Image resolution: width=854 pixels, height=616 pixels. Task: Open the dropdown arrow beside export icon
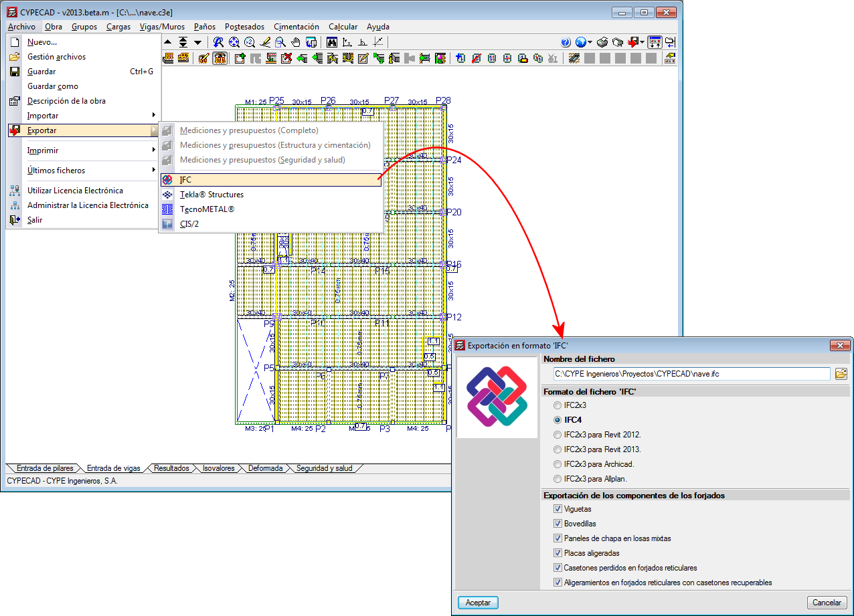[x=642, y=42]
